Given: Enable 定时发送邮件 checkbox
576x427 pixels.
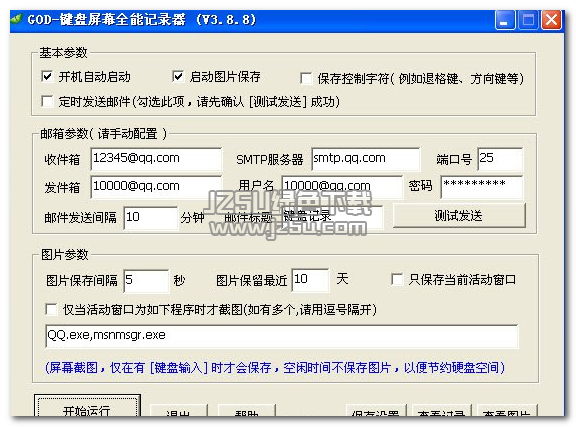Looking at the screenshot, I should (x=47, y=101).
